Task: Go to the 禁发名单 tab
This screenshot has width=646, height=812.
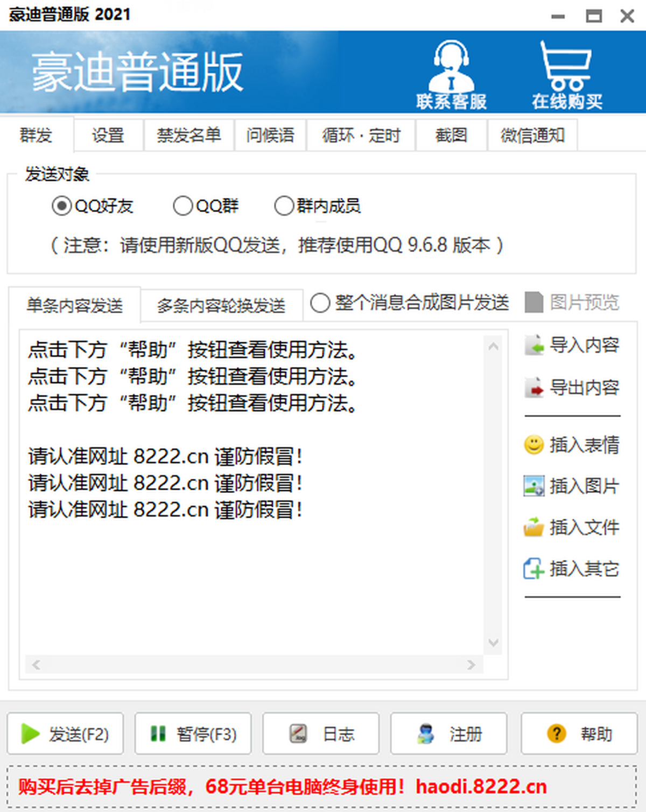Action: point(189,135)
